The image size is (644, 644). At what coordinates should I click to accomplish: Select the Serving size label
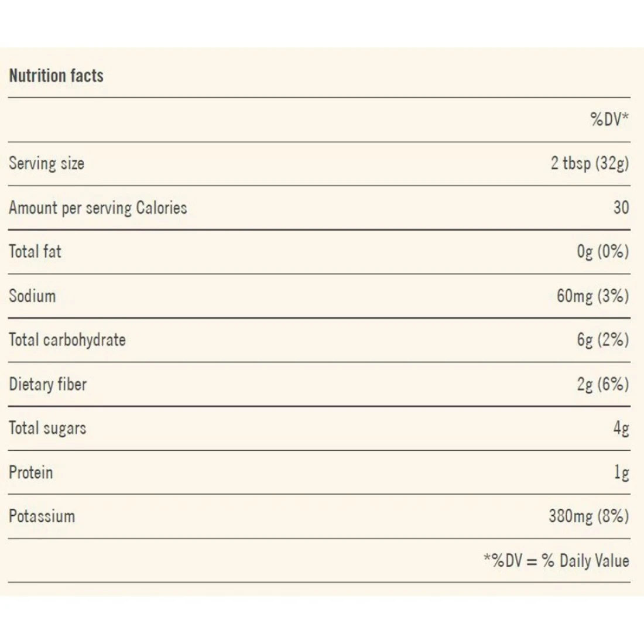46,163
